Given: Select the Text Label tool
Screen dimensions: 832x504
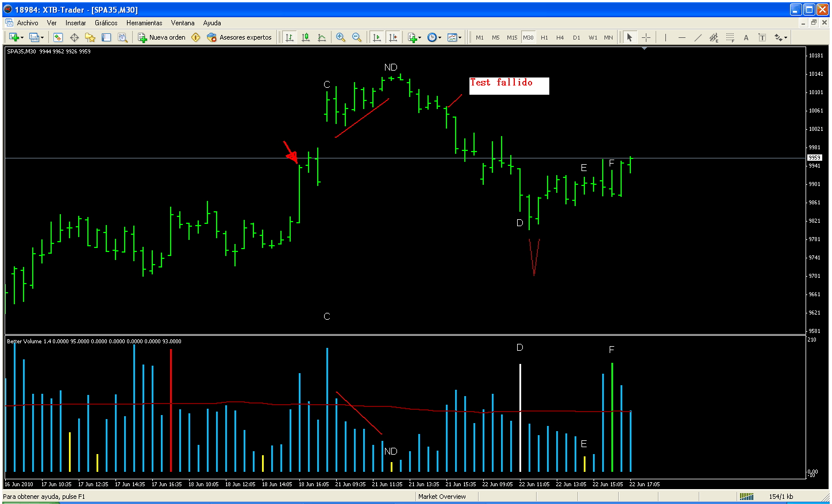Looking at the screenshot, I should coord(762,37).
